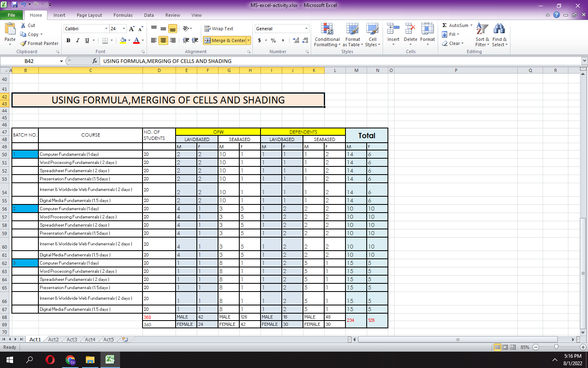Click the Comma Style icon
This screenshot has width=588, height=368.
pos(283,40)
